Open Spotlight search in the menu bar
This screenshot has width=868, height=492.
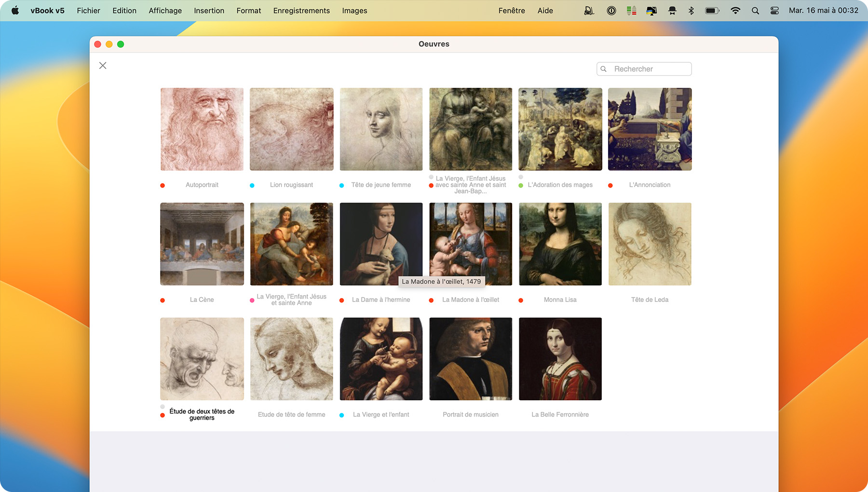coord(756,11)
